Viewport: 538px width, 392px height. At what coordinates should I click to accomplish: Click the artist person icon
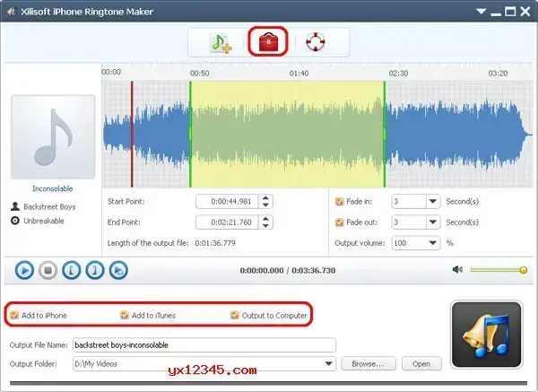pyautogui.click(x=15, y=206)
